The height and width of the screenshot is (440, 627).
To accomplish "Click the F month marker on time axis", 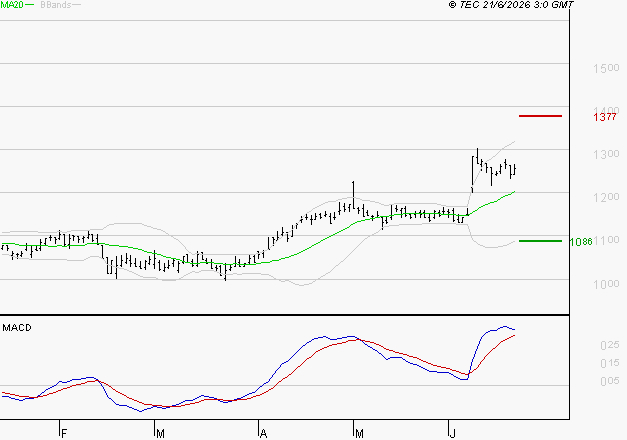I will [x=64, y=433].
